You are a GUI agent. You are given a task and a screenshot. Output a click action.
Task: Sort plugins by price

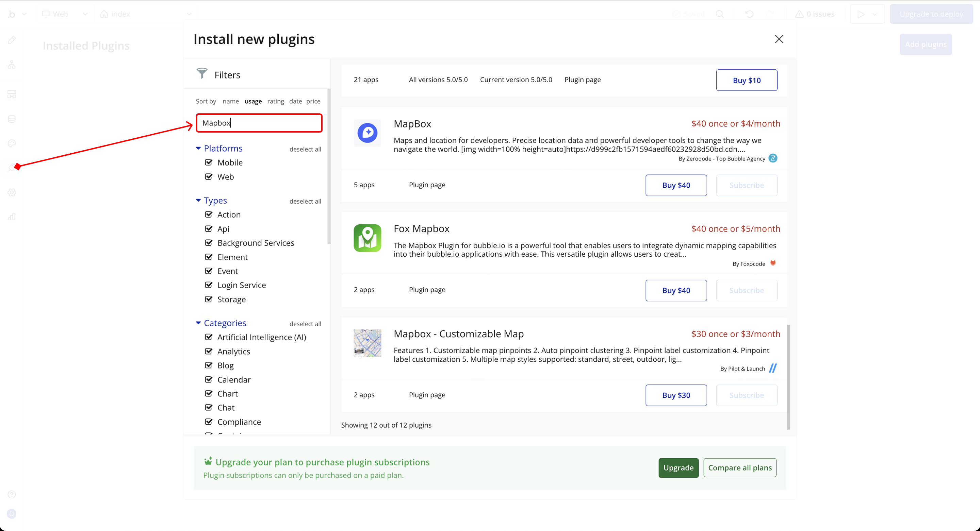point(313,101)
